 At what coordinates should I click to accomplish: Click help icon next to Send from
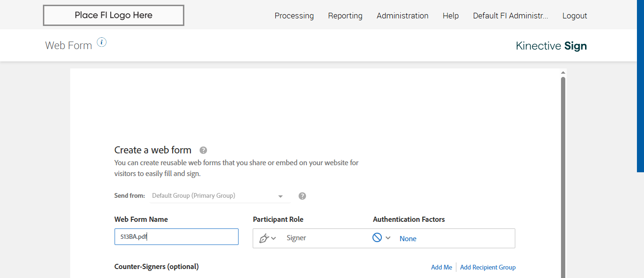click(x=302, y=196)
